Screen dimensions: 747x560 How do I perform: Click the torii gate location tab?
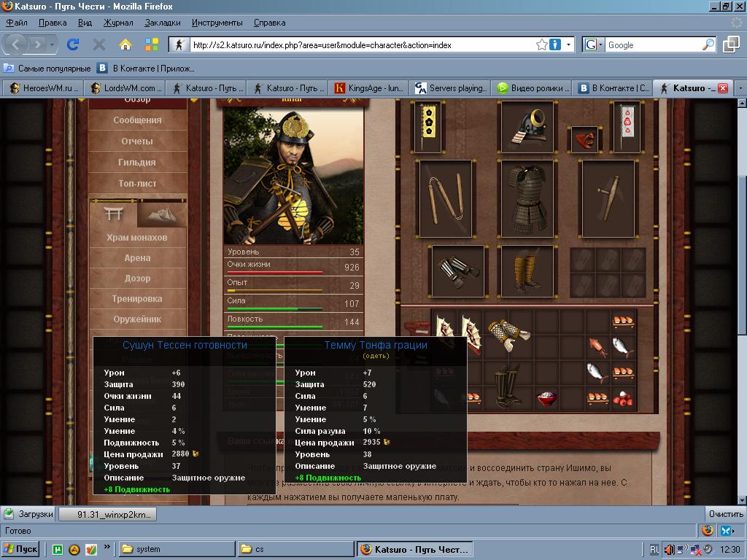pyautogui.click(x=113, y=214)
